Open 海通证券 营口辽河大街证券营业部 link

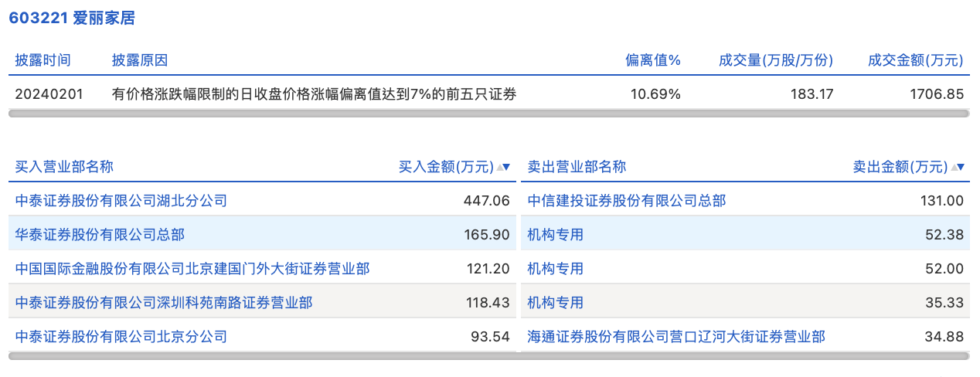click(676, 336)
